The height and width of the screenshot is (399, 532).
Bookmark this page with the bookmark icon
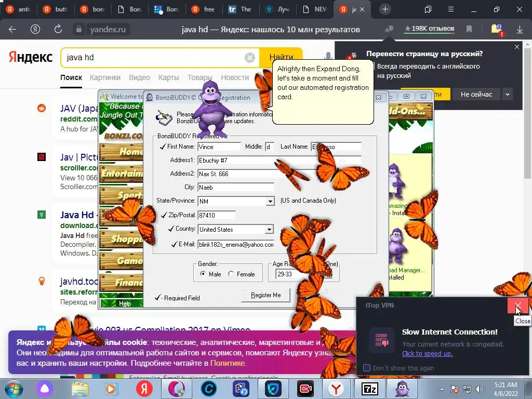[469, 30]
